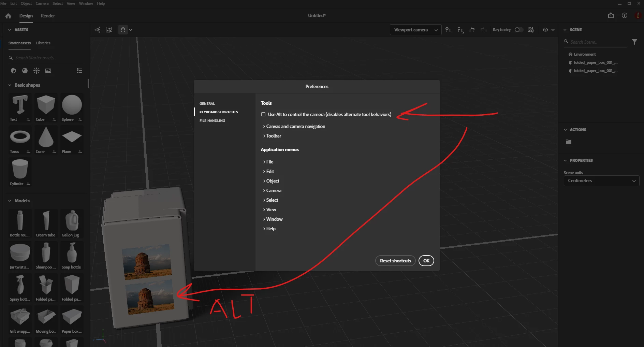Enable Use Alt to control the camera checkbox
This screenshot has width=644, height=347.
(x=263, y=114)
